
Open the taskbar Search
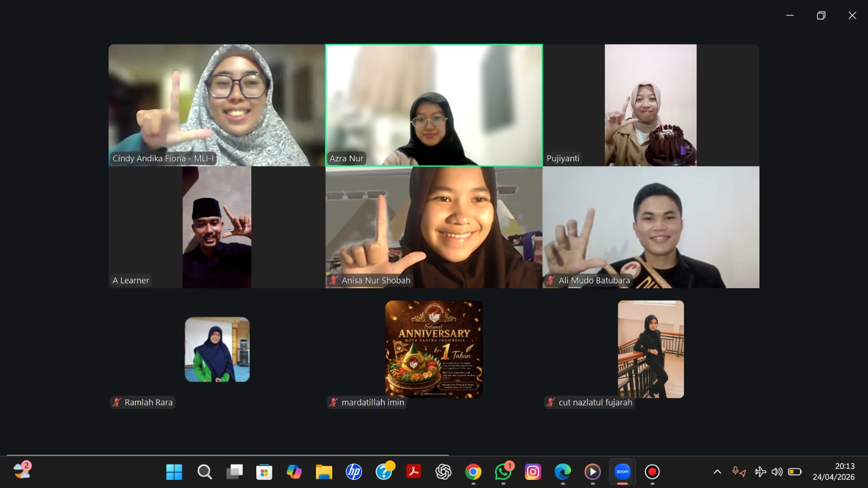click(205, 472)
